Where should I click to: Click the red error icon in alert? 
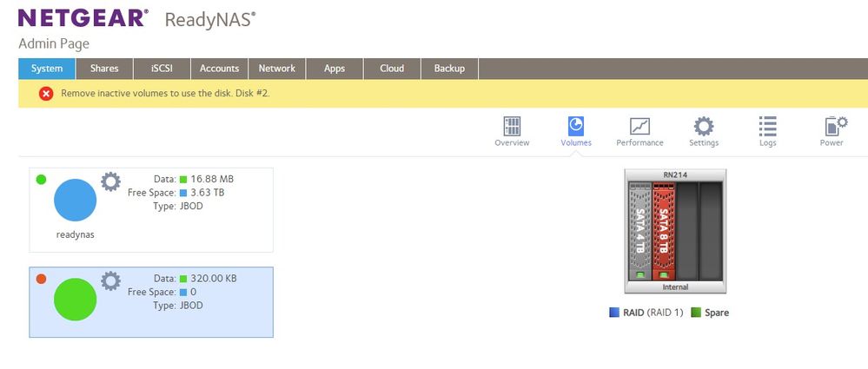coord(46,94)
